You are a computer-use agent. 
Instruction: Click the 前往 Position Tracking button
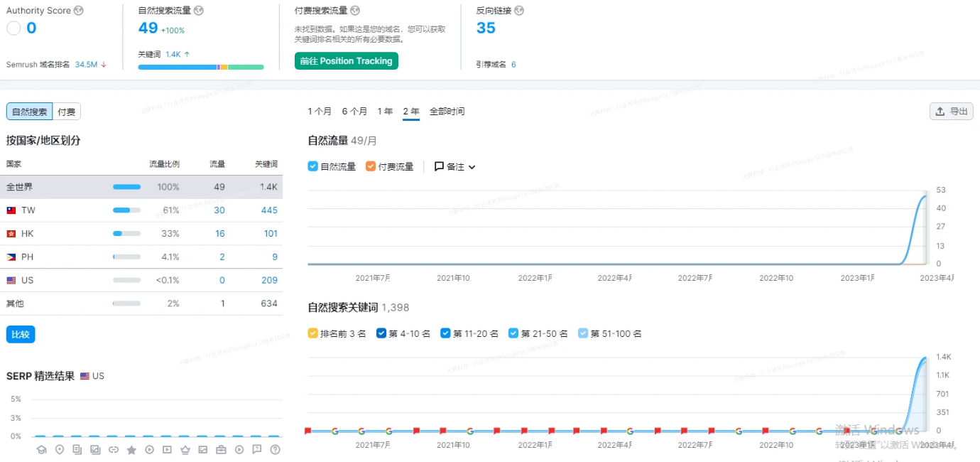click(346, 61)
